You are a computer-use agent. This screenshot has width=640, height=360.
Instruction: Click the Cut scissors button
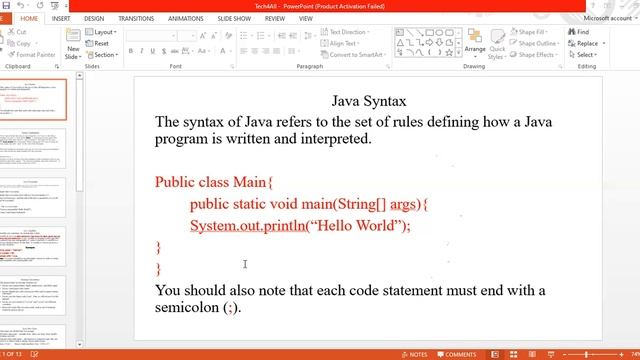(17, 32)
